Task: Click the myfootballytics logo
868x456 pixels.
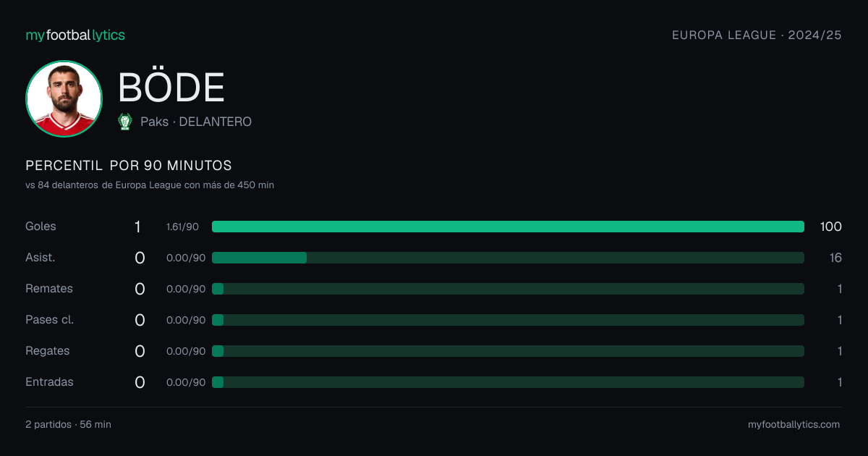Action: click(75, 35)
